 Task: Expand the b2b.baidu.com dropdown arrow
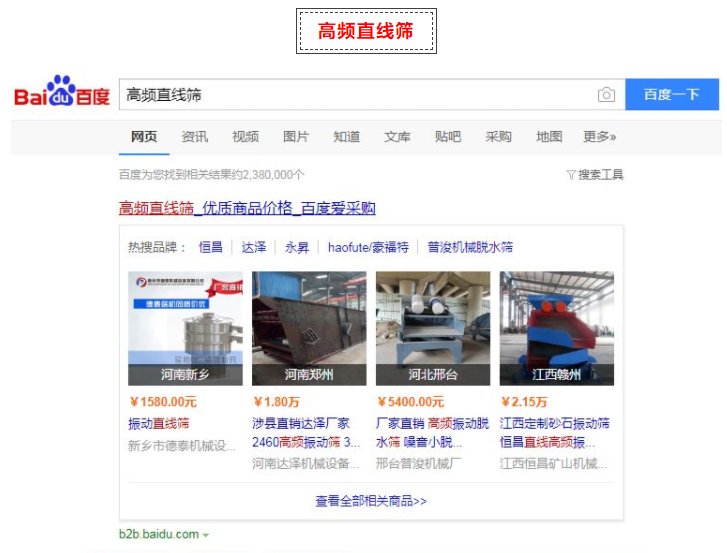tap(205, 535)
